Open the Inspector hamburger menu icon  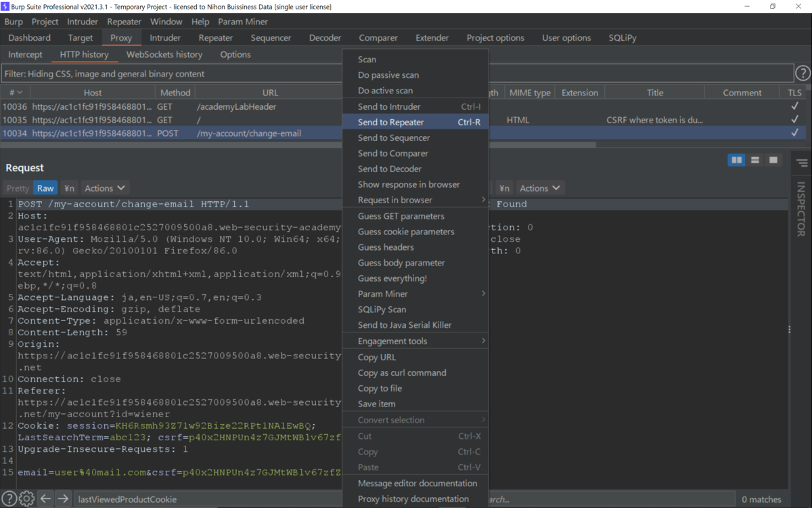(802, 163)
